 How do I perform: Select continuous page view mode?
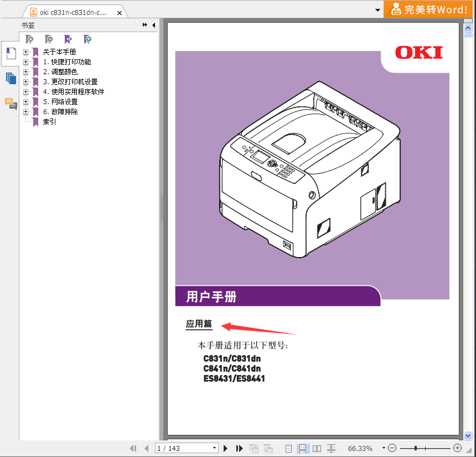(x=302, y=448)
